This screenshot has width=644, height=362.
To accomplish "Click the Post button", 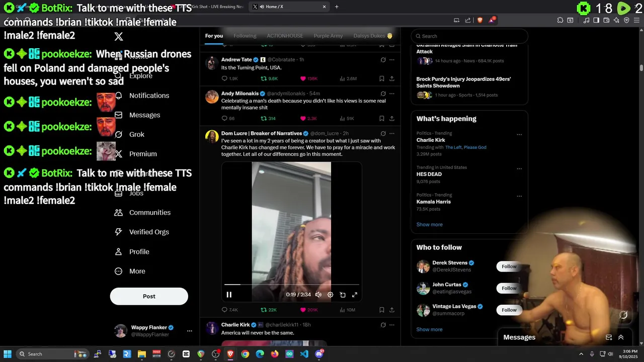I will [x=149, y=296].
